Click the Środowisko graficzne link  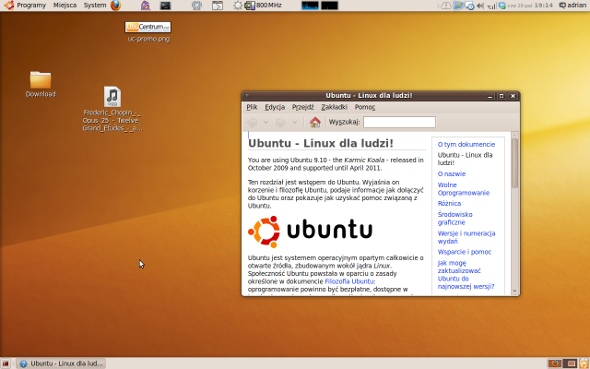[x=455, y=218]
